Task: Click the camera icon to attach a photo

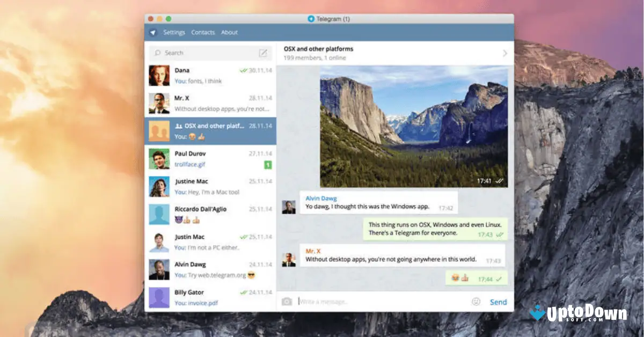Action: [288, 301]
